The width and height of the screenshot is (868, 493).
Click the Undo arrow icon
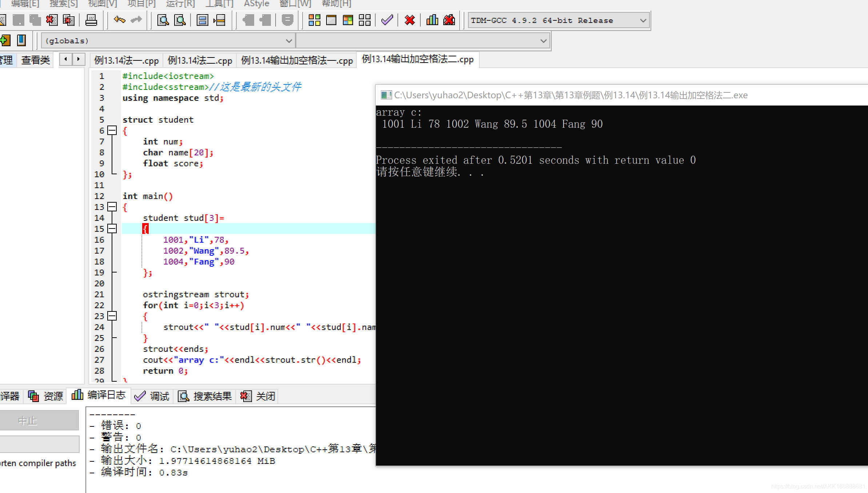pyautogui.click(x=119, y=20)
